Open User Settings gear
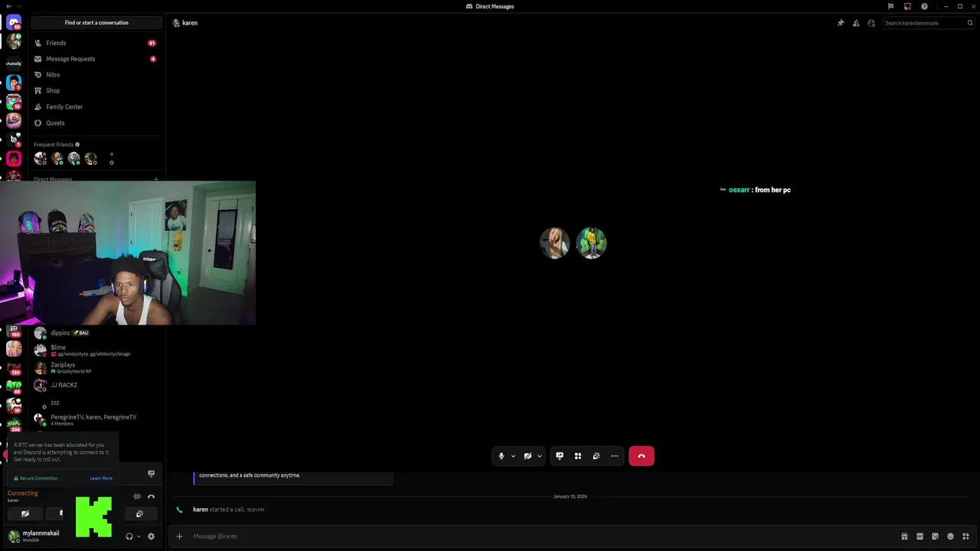Screen dimensions: 980x551 [151, 536]
